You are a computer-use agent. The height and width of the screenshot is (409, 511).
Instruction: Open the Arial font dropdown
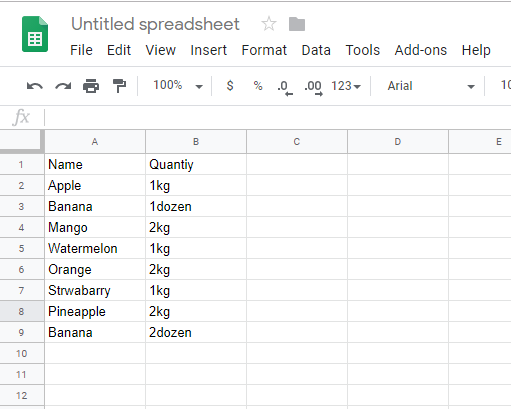(x=430, y=86)
